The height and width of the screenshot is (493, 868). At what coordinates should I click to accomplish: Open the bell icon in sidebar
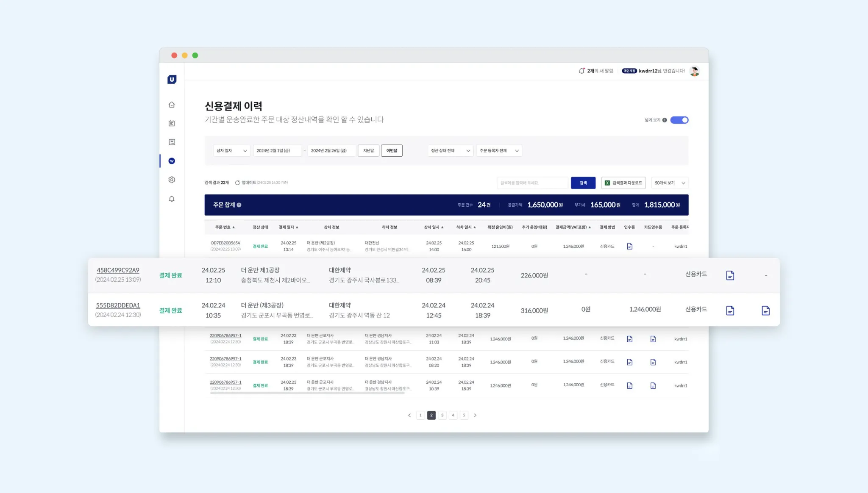(172, 199)
